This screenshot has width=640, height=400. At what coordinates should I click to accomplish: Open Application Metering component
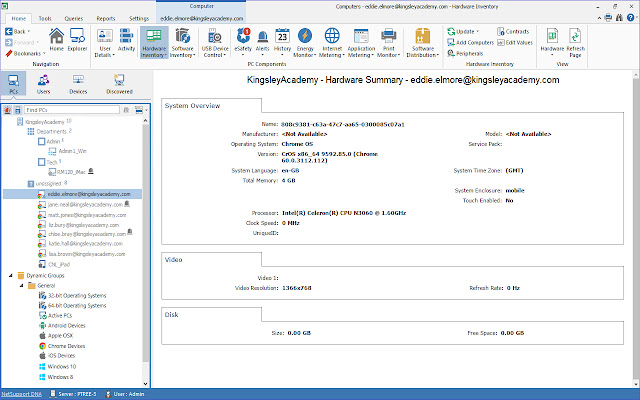[361, 42]
